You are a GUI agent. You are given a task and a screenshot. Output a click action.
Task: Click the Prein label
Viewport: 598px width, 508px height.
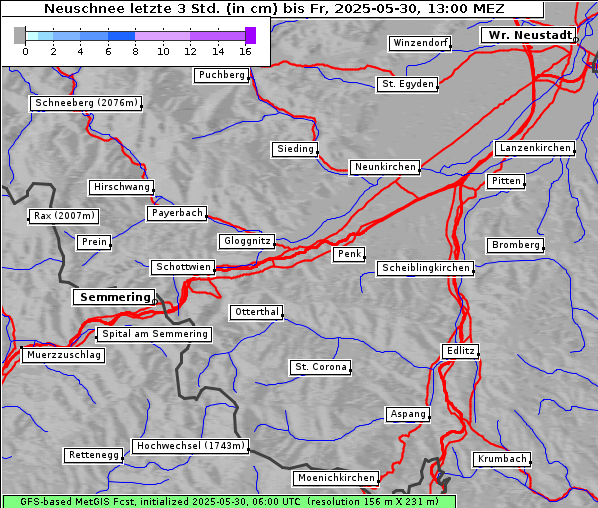coord(94,242)
